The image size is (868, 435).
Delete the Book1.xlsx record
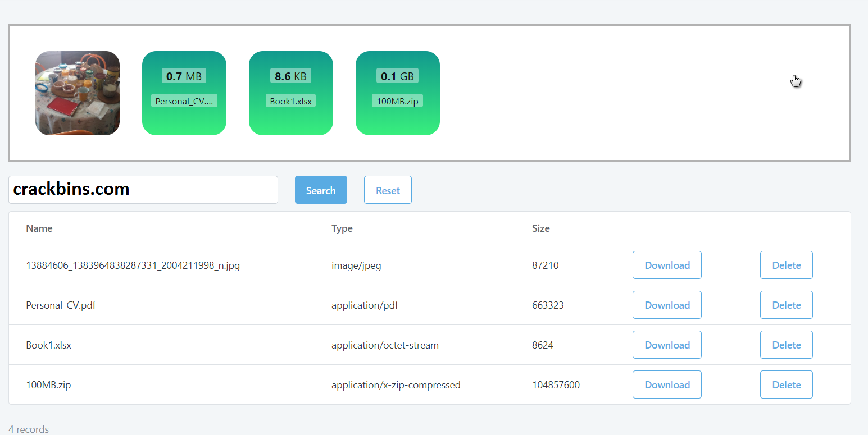786,345
